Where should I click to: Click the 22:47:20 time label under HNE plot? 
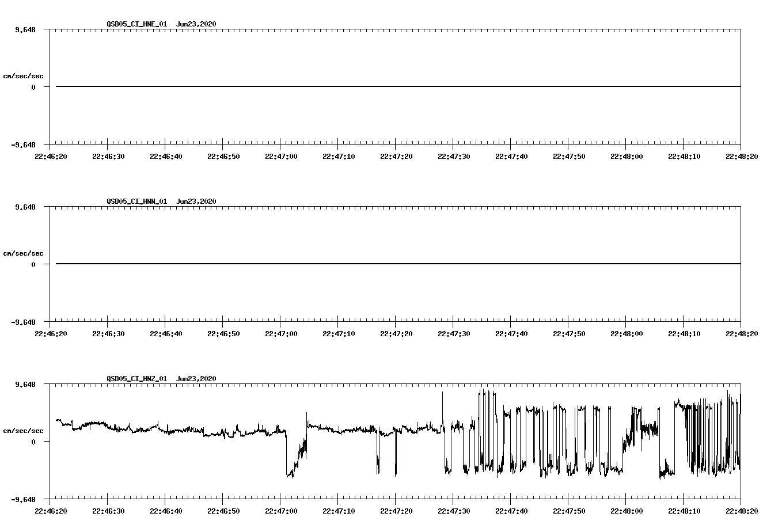396,156
